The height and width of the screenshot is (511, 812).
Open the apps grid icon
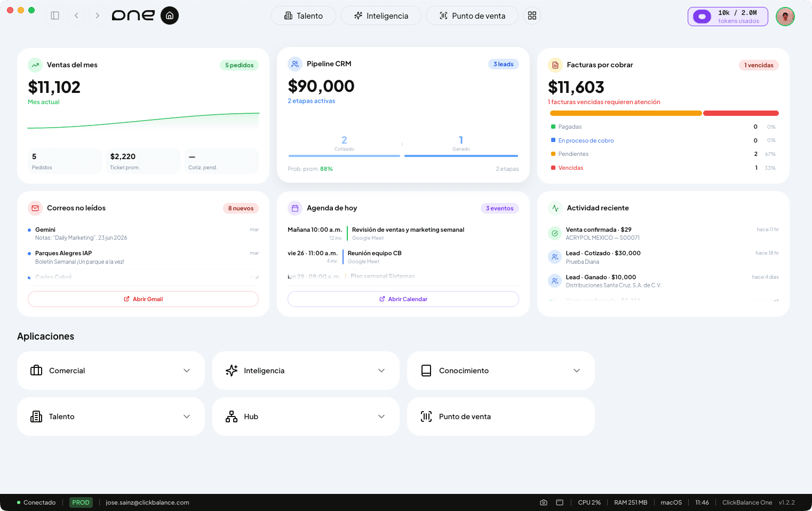(x=532, y=15)
